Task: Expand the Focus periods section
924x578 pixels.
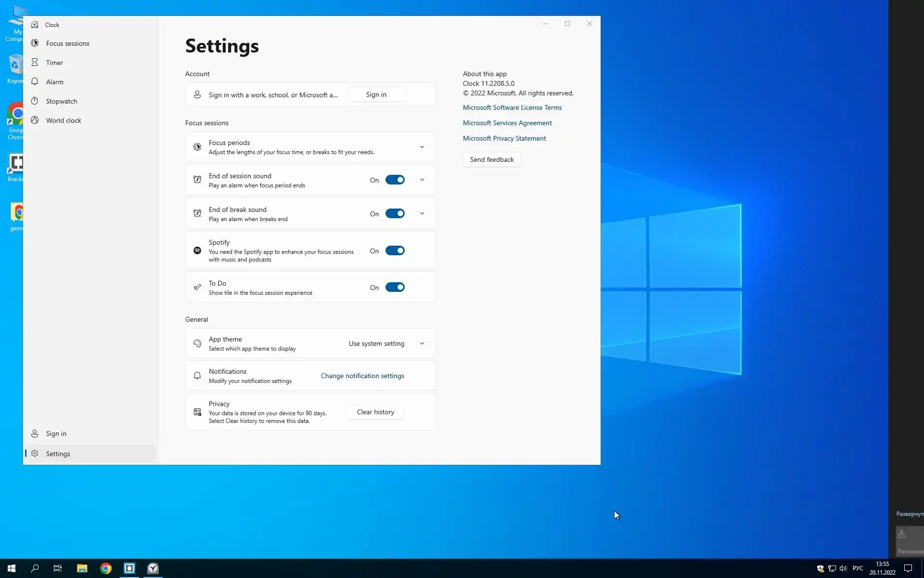Action: (422, 147)
